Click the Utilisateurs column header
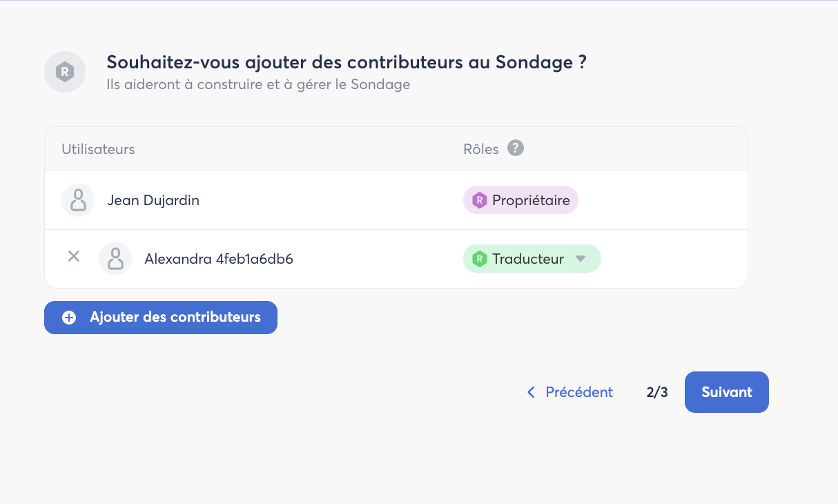Viewport: 838px width, 504px height. (x=98, y=149)
